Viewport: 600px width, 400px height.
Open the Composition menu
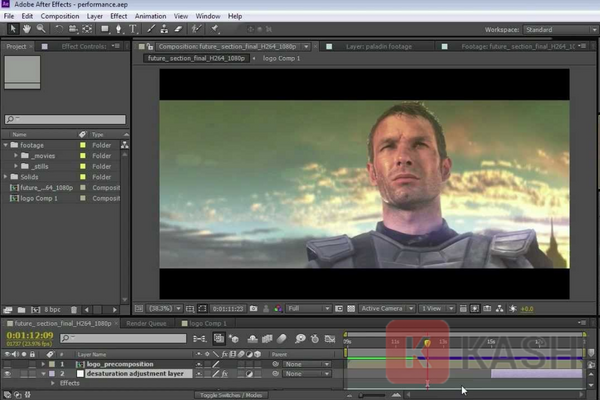pyautogui.click(x=60, y=16)
